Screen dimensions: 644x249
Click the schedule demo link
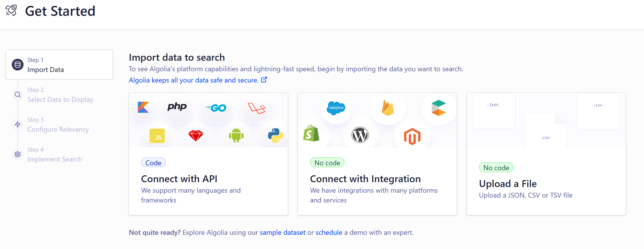(x=329, y=233)
